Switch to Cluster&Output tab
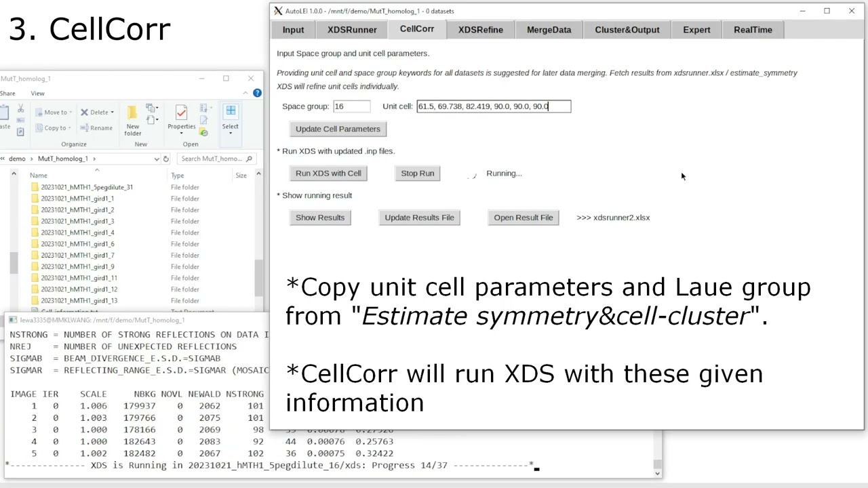 coord(627,30)
